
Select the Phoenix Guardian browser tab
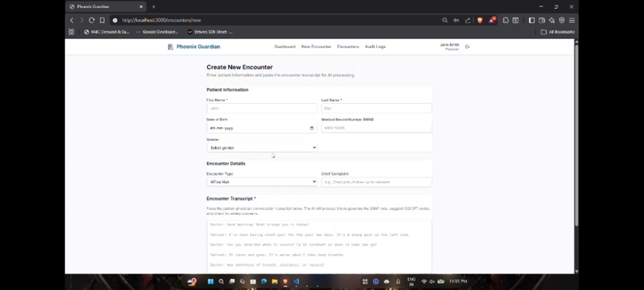pos(106,6)
